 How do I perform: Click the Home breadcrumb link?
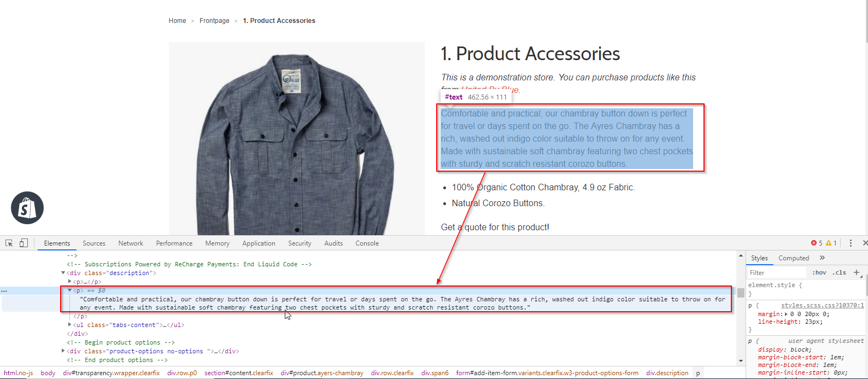[177, 21]
